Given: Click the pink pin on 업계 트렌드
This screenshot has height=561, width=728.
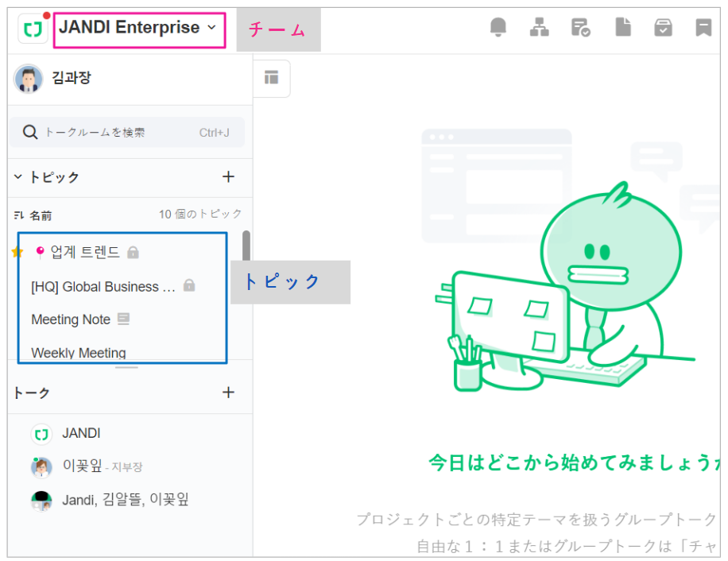Looking at the screenshot, I should pyautogui.click(x=40, y=252).
